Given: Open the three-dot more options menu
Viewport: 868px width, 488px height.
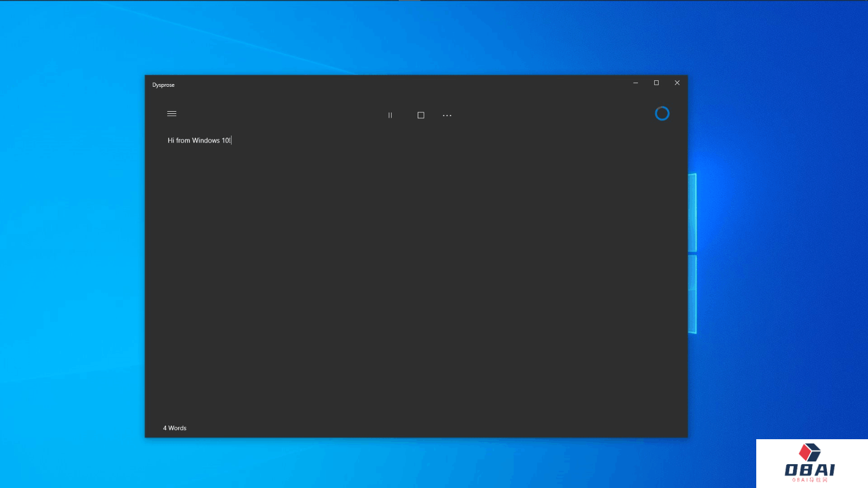Looking at the screenshot, I should click(x=447, y=115).
